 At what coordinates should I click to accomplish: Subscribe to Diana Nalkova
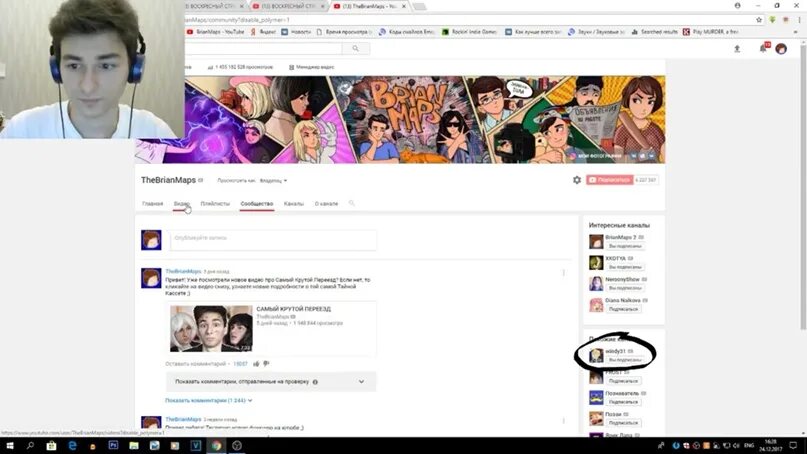623,309
